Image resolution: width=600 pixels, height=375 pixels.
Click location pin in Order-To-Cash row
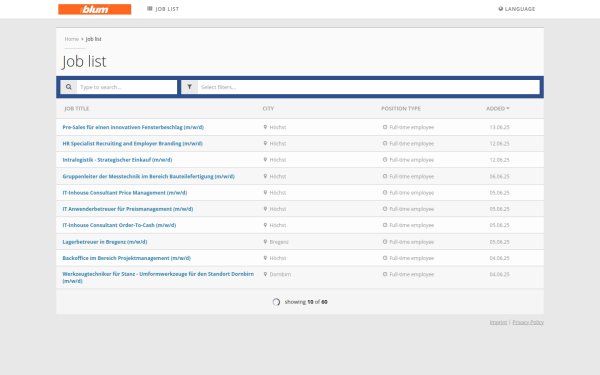coord(265,225)
